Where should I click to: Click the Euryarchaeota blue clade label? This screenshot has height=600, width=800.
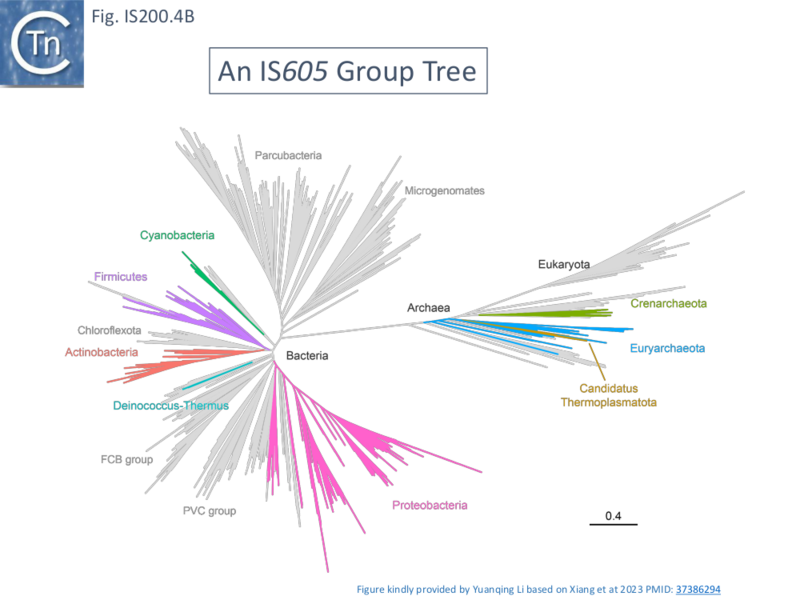667,348
